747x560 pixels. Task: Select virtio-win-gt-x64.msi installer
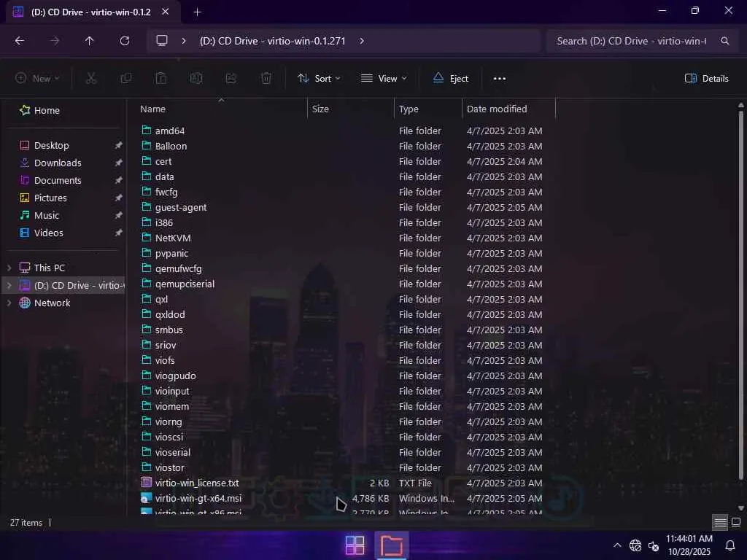coord(198,498)
